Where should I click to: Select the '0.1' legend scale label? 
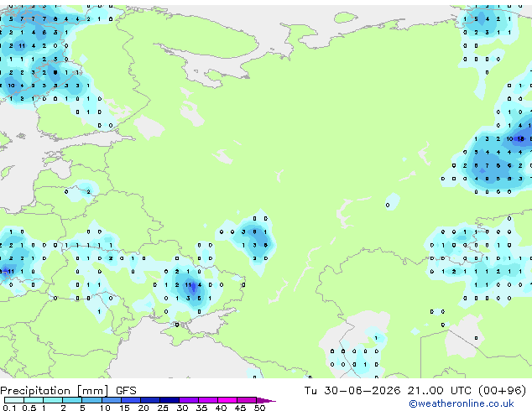(9, 408)
